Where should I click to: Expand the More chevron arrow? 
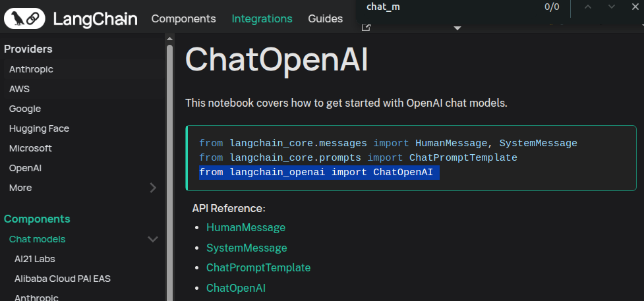pyautogui.click(x=153, y=188)
